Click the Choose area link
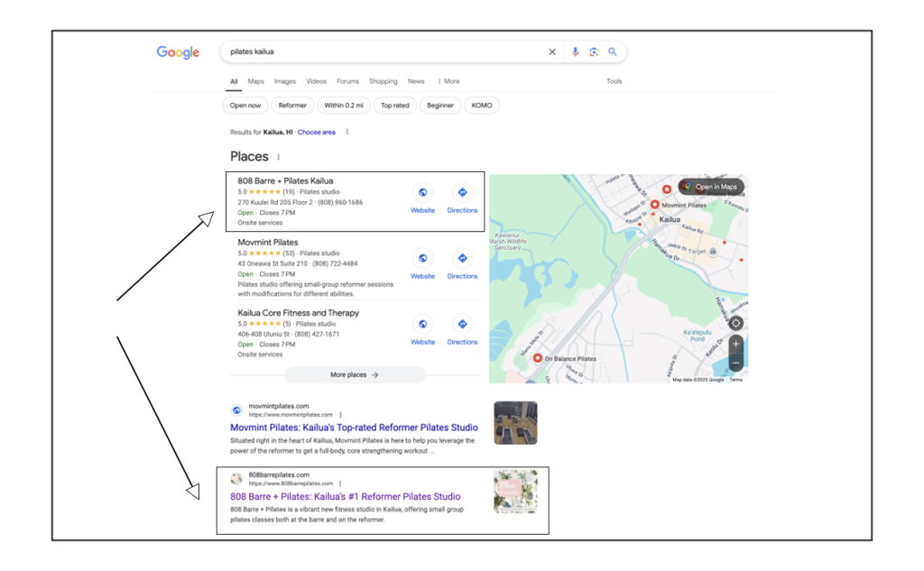This screenshot has height=571, width=924. click(317, 132)
